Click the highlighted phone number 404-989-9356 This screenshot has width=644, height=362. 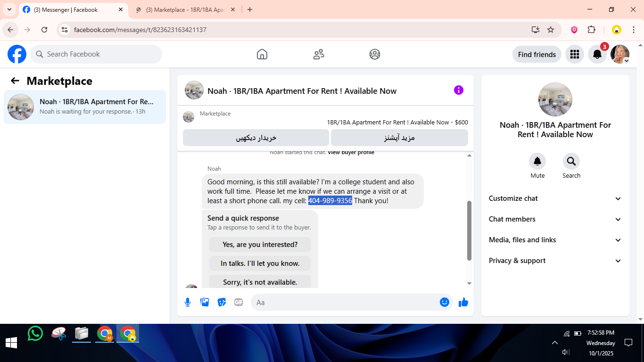(x=330, y=201)
